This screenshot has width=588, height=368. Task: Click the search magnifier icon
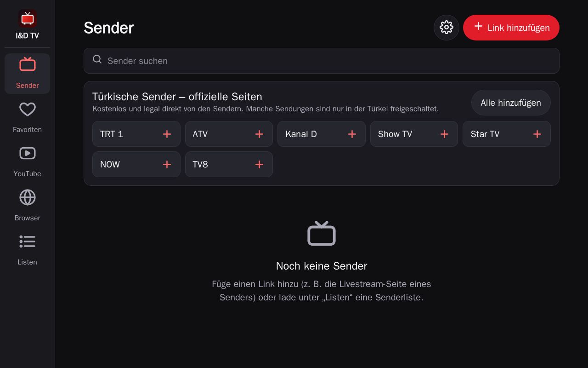[x=97, y=59]
